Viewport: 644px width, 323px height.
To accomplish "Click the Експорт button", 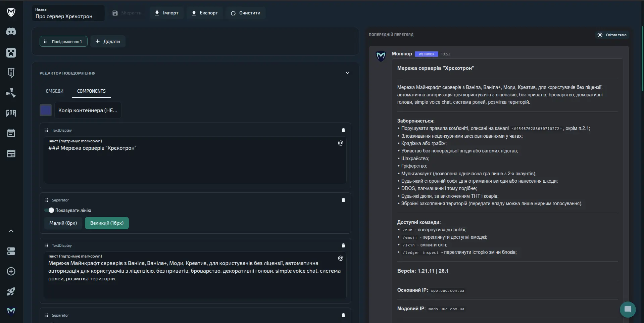I will (x=205, y=13).
